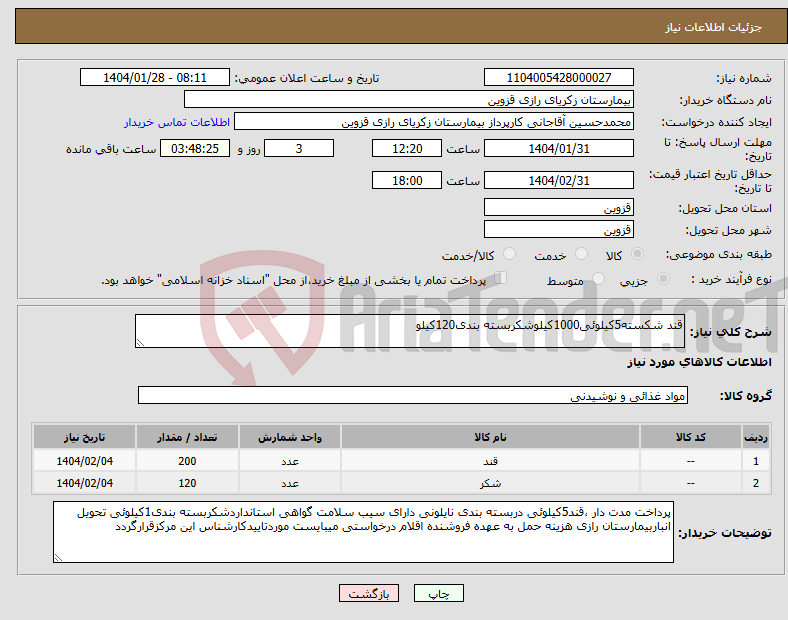Click the date cell in the قند row

[x=84, y=461]
